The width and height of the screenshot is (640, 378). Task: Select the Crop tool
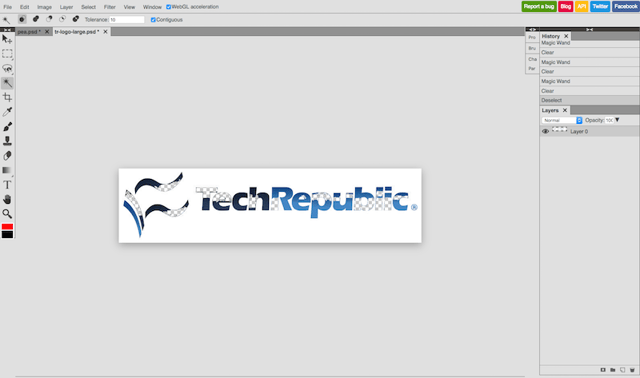(x=7, y=98)
